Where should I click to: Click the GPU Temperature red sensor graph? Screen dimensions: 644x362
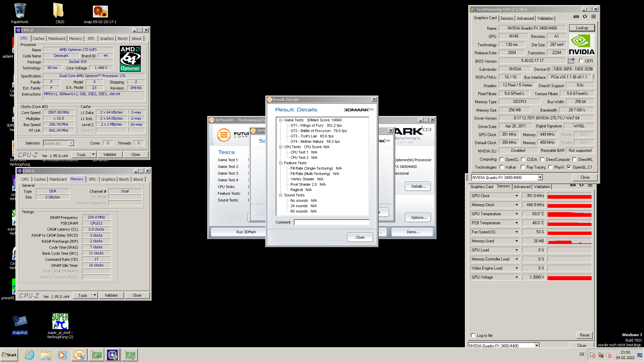coord(569,214)
